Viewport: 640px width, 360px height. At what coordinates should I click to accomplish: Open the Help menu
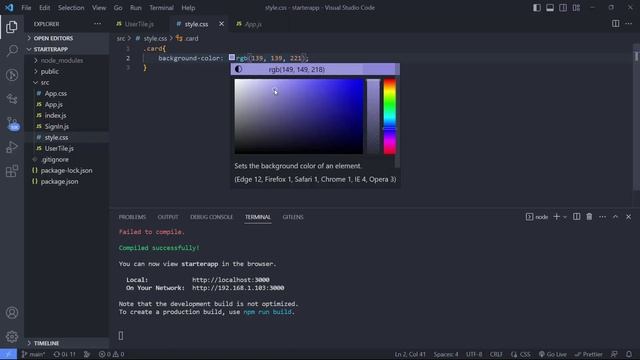(188, 8)
